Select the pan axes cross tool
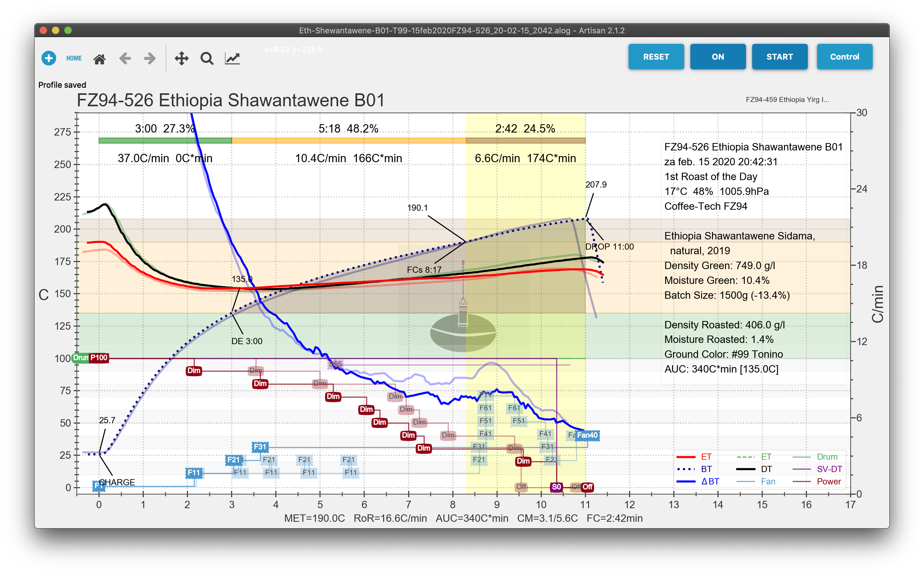This screenshot has width=924, height=574. coord(181,58)
